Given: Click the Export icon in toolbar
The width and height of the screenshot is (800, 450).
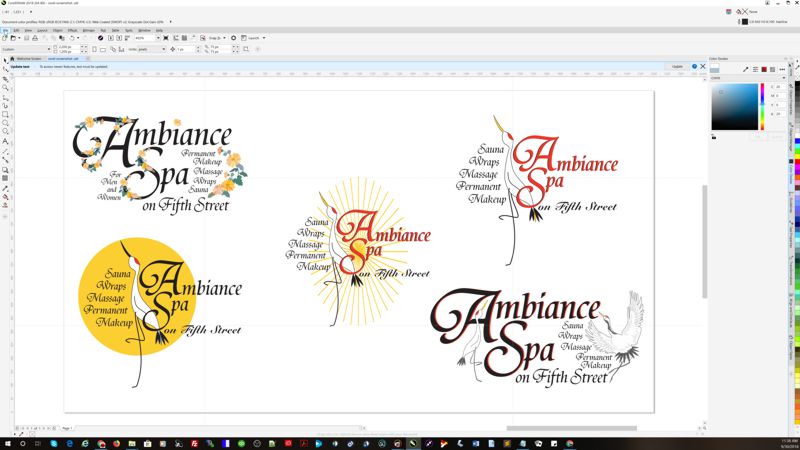Looking at the screenshot, I should click(x=119, y=38).
